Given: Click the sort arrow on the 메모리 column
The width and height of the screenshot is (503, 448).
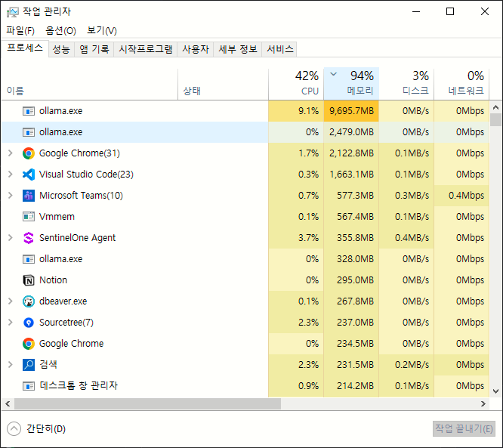Looking at the screenshot, I should click(x=334, y=75).
